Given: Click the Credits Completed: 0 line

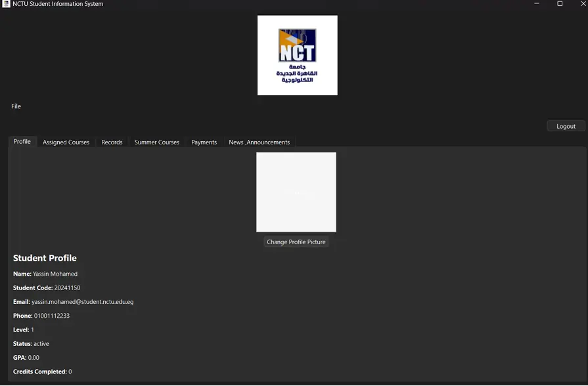Looking at the screenshot, I should tap(42, 372).
